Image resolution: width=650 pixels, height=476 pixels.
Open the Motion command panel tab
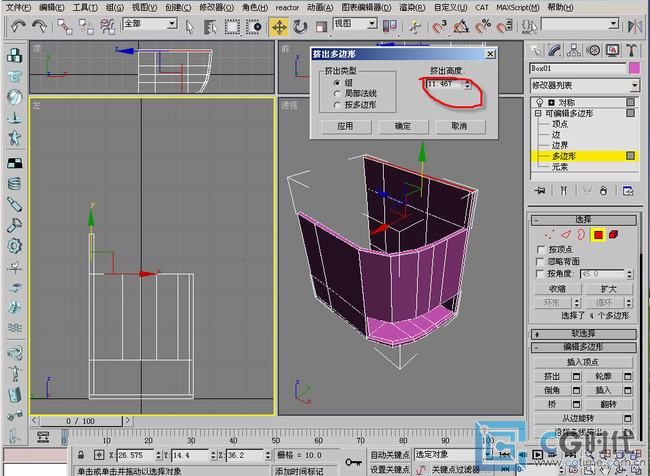coord(593,51)
